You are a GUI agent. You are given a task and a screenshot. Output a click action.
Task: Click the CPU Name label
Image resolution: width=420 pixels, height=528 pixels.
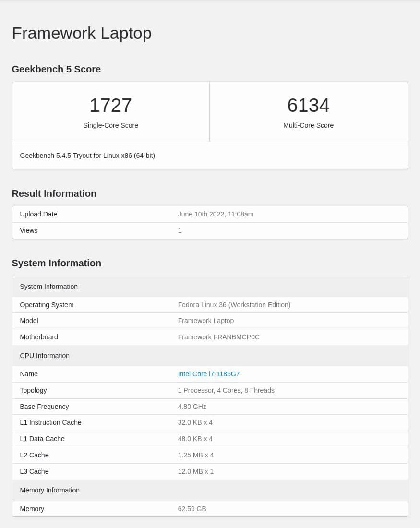point(29,374)
